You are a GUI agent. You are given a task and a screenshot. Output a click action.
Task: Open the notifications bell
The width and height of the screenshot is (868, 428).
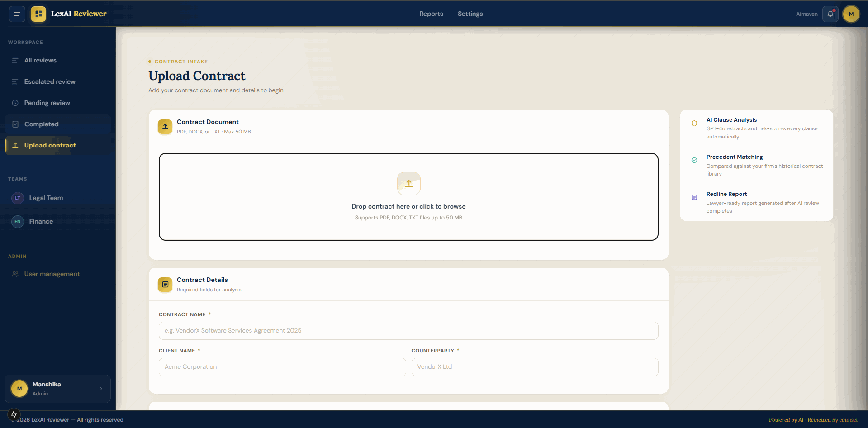coord(830,14)
